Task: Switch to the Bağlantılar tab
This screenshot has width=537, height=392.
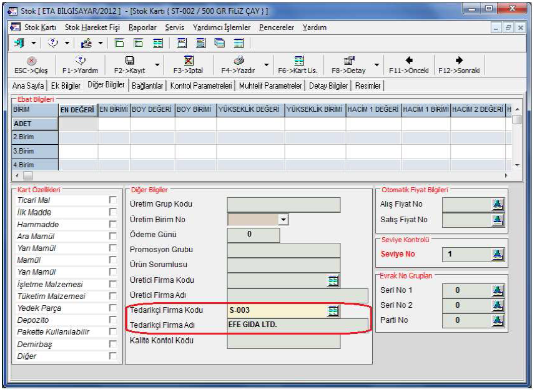Action: coord(148,86)
